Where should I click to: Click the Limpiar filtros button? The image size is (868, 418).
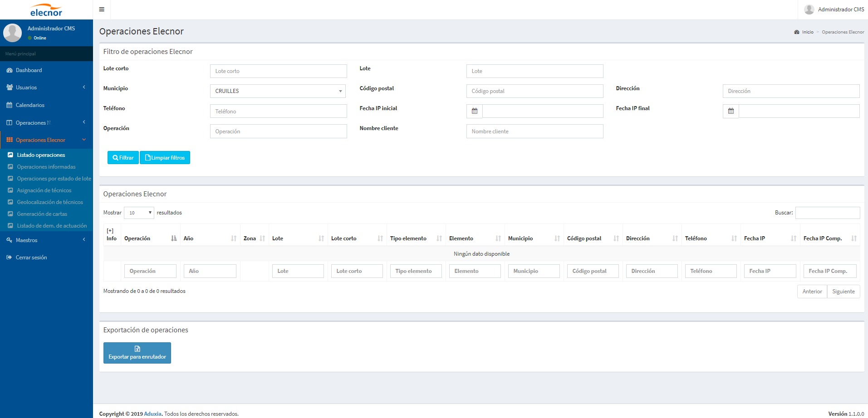click(165, 158)
